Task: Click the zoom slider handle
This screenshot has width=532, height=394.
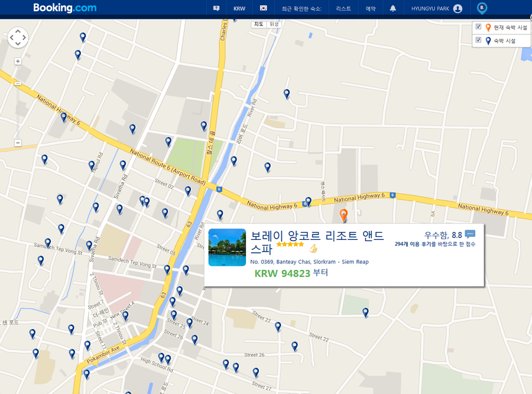Action: click(18, 83)
